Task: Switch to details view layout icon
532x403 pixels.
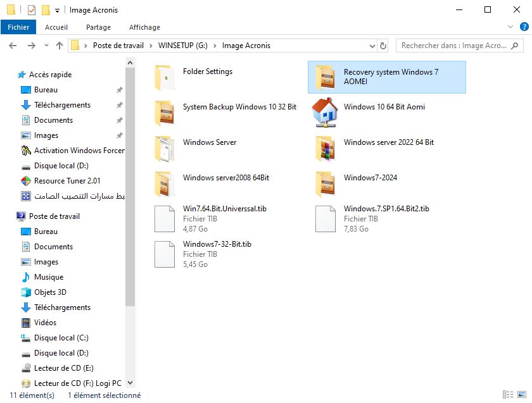Action: point(508,395)
